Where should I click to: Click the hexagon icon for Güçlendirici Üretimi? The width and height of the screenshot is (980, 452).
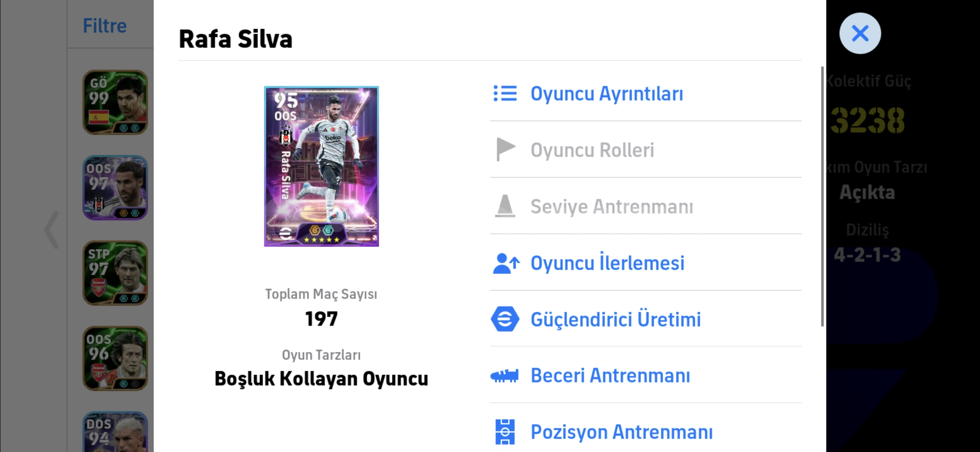pyautogui.click(x=505, y=319)
